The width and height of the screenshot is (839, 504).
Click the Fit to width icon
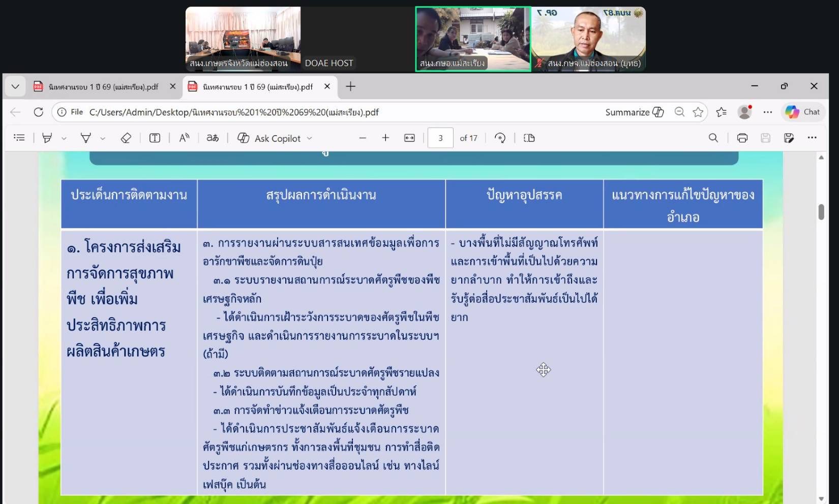tap(409, 138)
